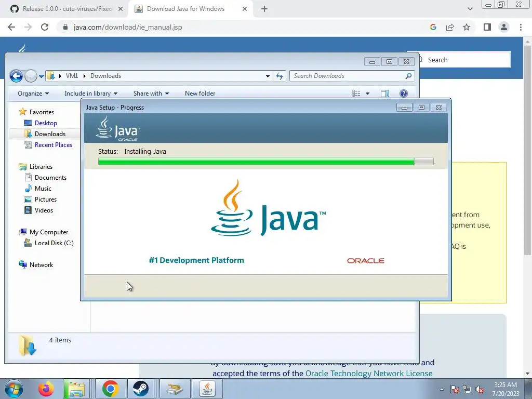Switch to Chrome in the taskbar
The image size is (532, 399).
coord(110,389)
